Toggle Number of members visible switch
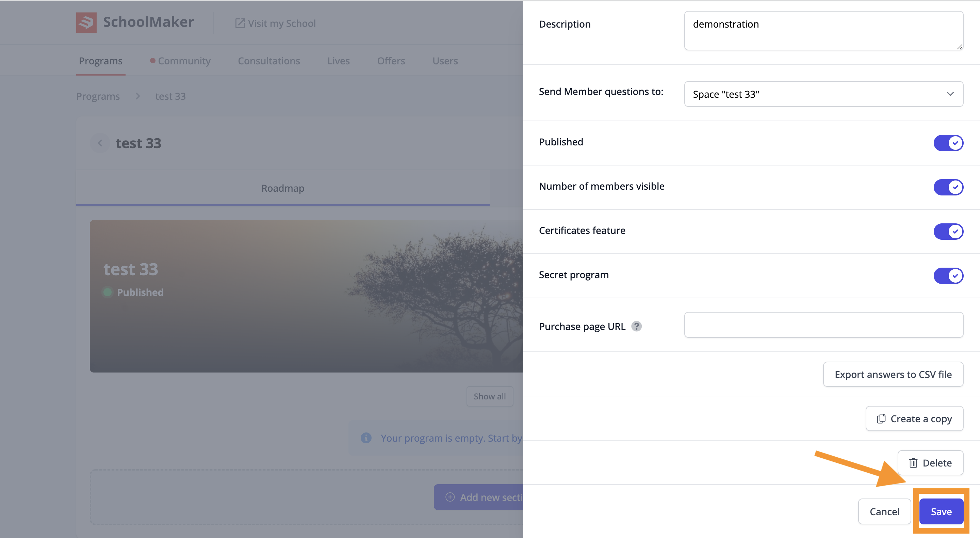980x538 pixels. [948, 187]
